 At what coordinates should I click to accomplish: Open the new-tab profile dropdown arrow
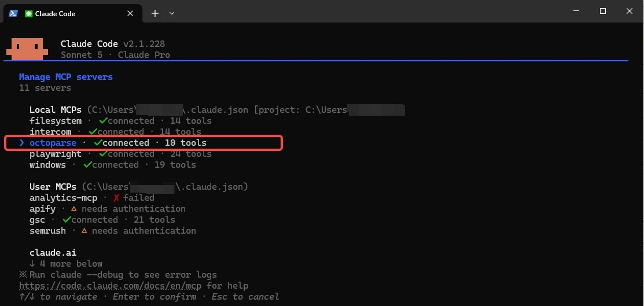pos(172,13)
